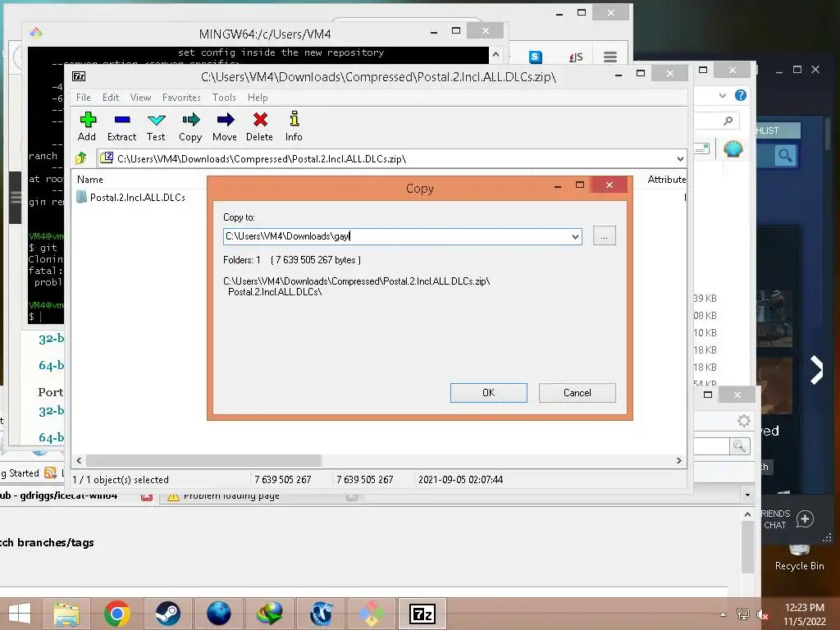Viewport: 840px width, 630px height.
Task: Open Steam from the taskbar
Action: point(167,614)
